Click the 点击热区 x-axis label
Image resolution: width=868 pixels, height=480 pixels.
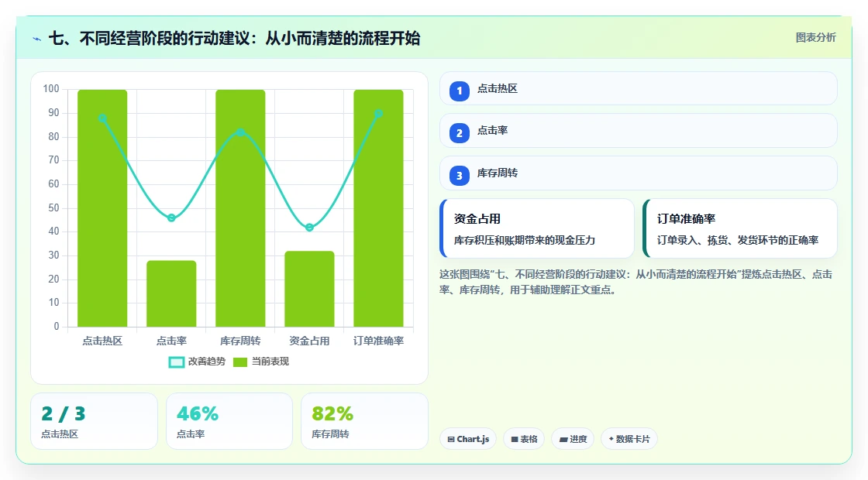102,341
